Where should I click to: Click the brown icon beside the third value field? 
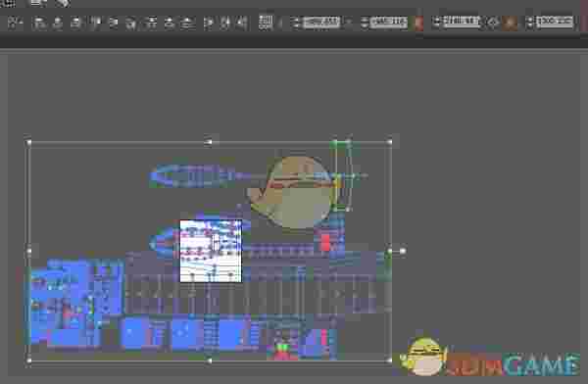pos(510,24)
